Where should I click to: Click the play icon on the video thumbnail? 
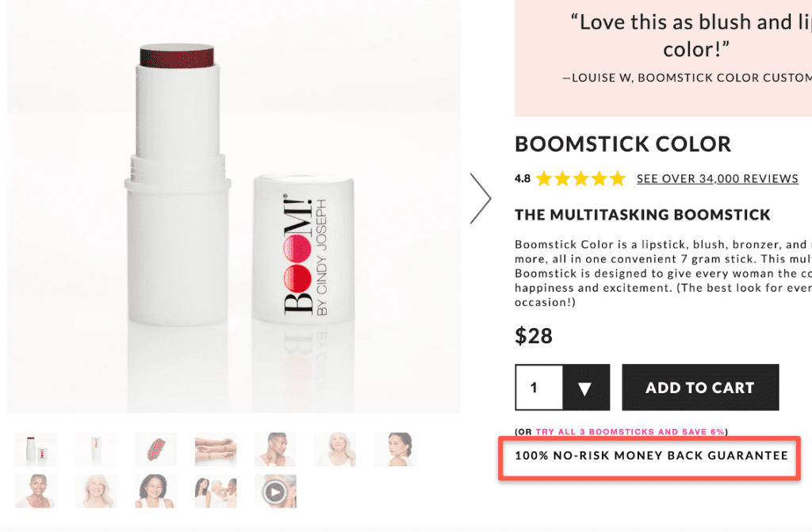[275, 491]
